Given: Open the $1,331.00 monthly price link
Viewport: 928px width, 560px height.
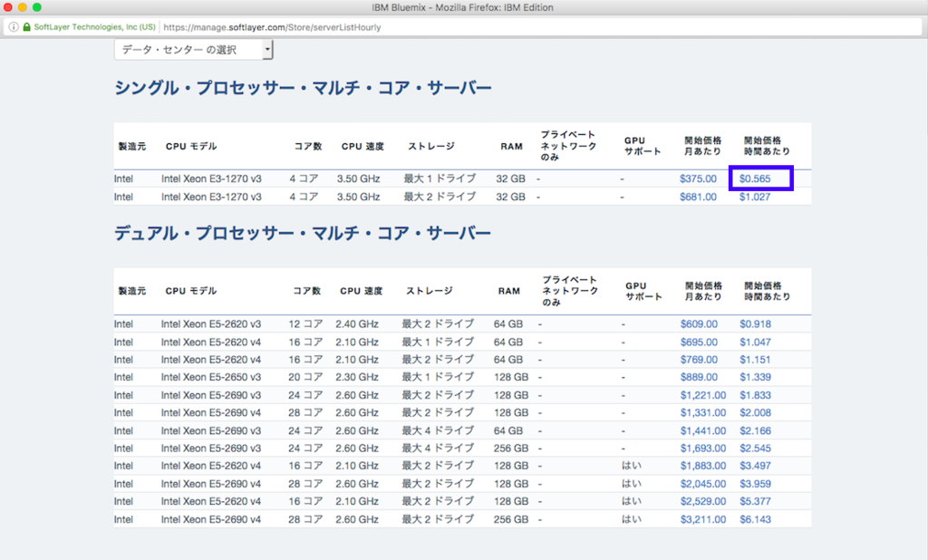Looking at the screenshot, I should click(x=703, y=412).
